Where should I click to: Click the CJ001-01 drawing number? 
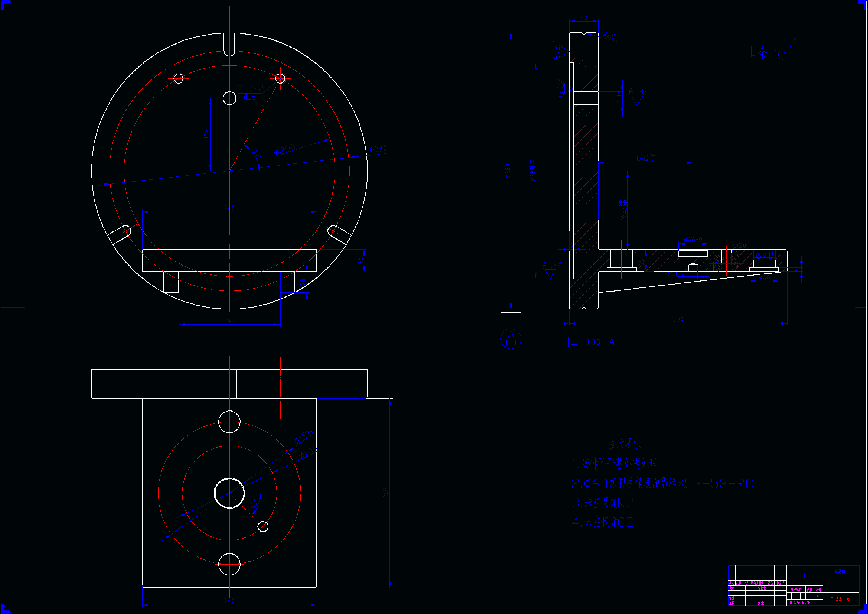(841, 599)
